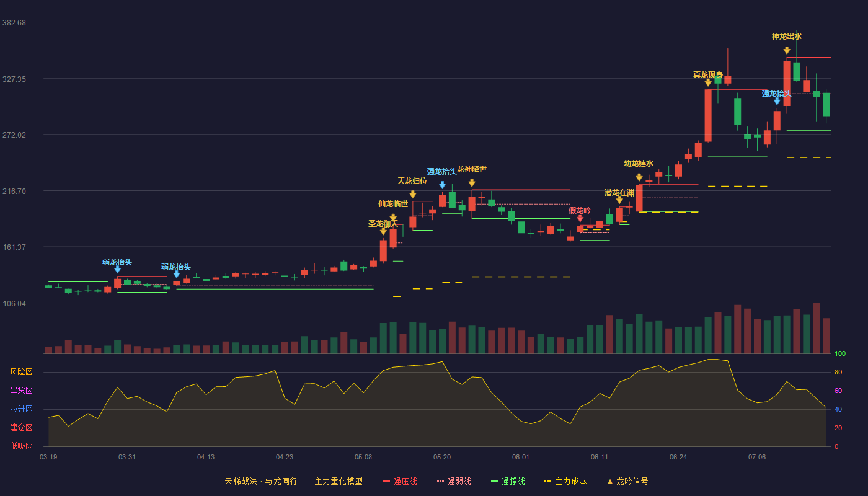
Task: Click the 风险区 zone label
Action: [22, 372]
